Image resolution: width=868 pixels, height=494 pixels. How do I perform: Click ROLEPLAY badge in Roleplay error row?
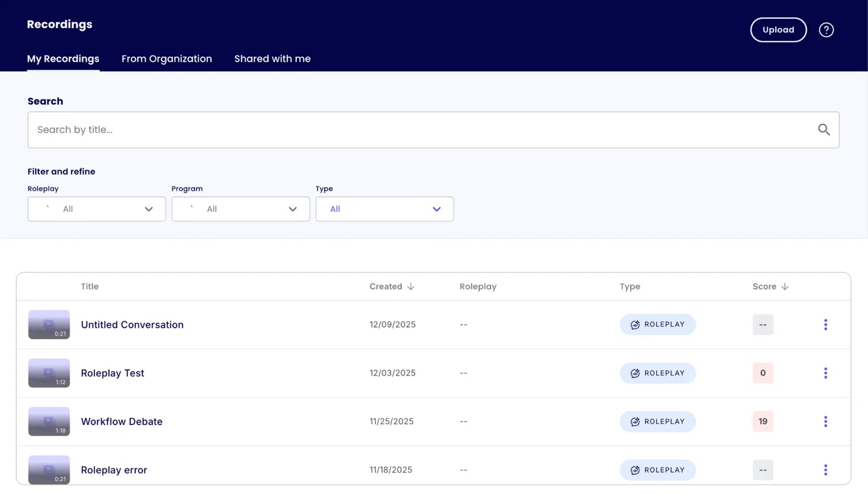pyautogui.click(x=658, y=470)
